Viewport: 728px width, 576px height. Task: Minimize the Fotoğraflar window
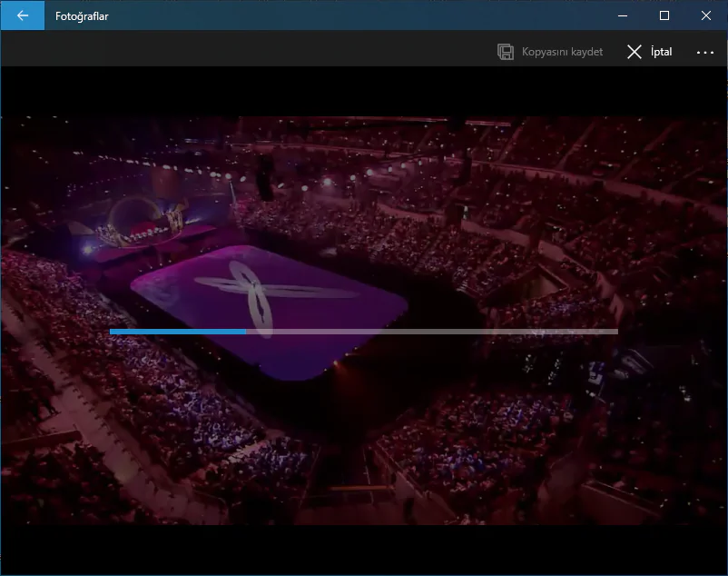[x=623, y=15]
